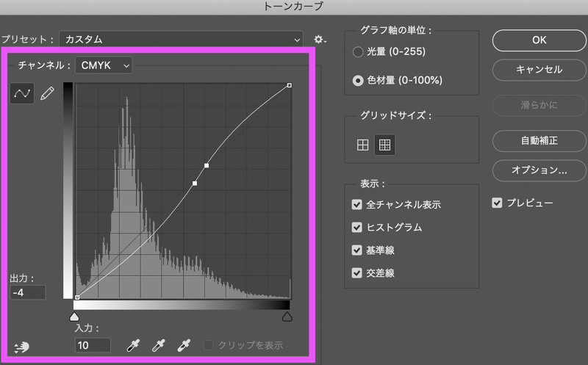Choose the detailed 10x10 grid size icon
This screenshot has width=588, height=365.
[384, 145]
